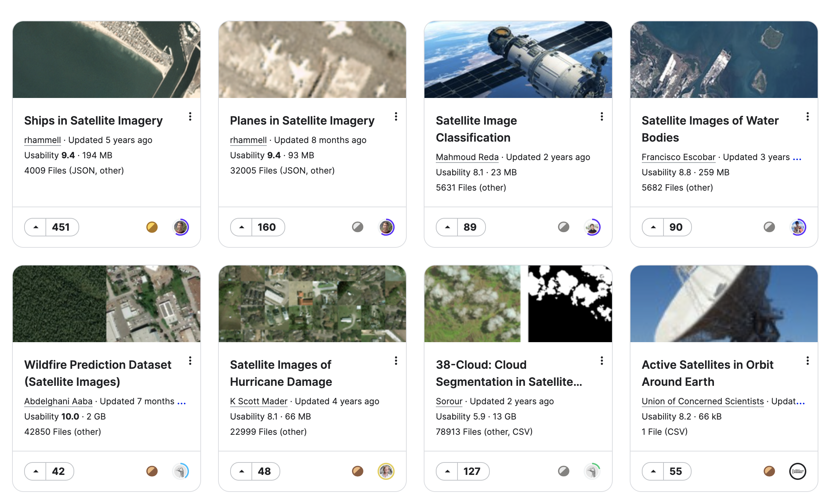Open Union of Concerned Scientists avatar icon
Screen dimensions: 834x504
[798, 471]
